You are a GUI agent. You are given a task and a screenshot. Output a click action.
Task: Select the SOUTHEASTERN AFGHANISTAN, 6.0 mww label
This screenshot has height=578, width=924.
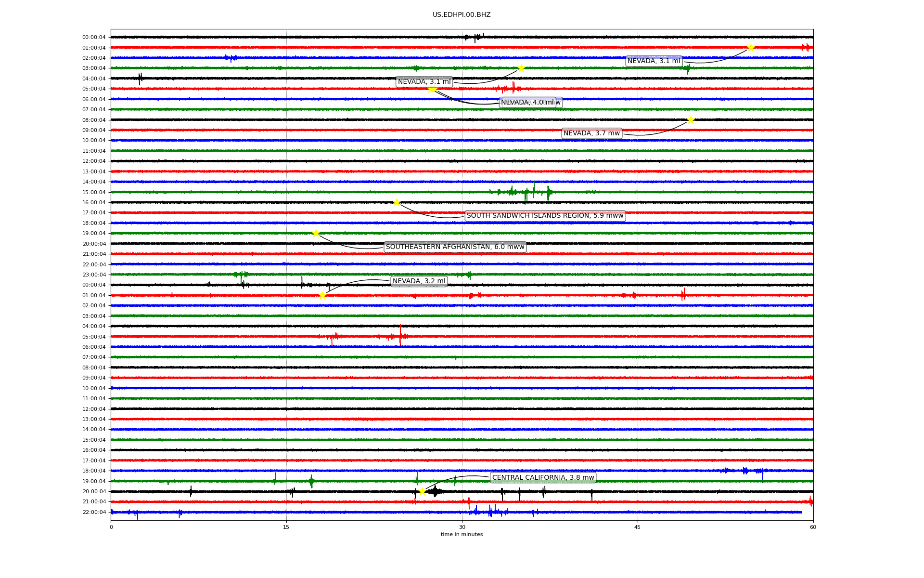pyautogui.click(x=455, y=247)
